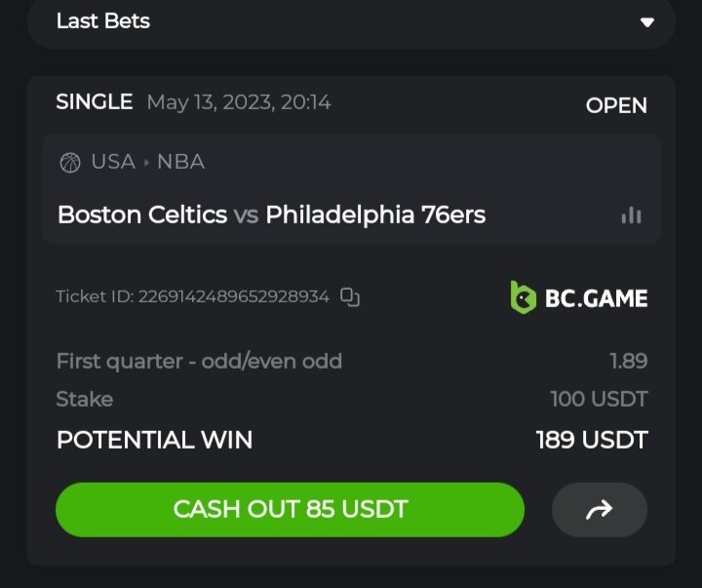
Task: Expand the Last Bets dropdown arrow
Action: [x=647, y=22]
